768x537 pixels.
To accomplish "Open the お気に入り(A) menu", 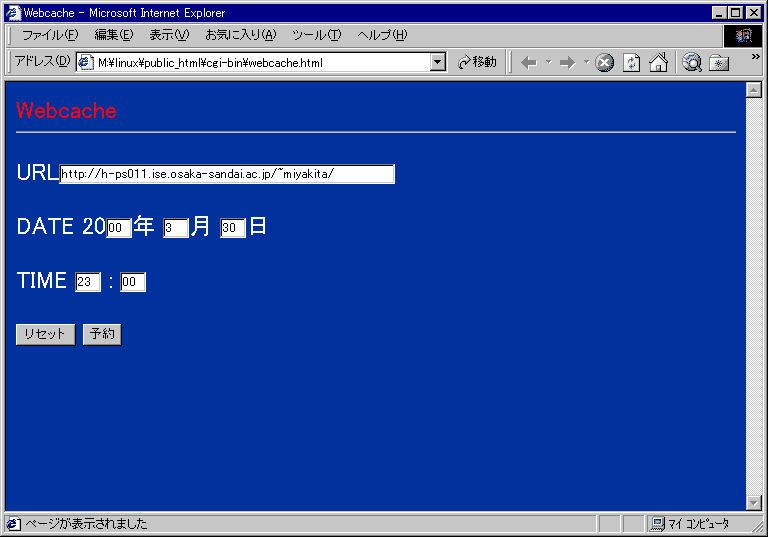I will click(240, 35).
